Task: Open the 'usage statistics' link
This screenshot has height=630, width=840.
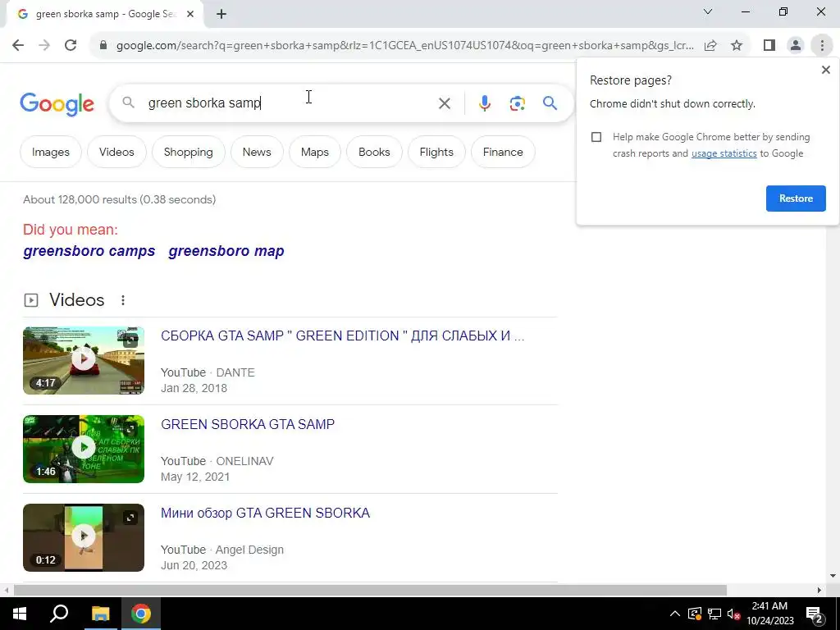Action: [724, 153]
